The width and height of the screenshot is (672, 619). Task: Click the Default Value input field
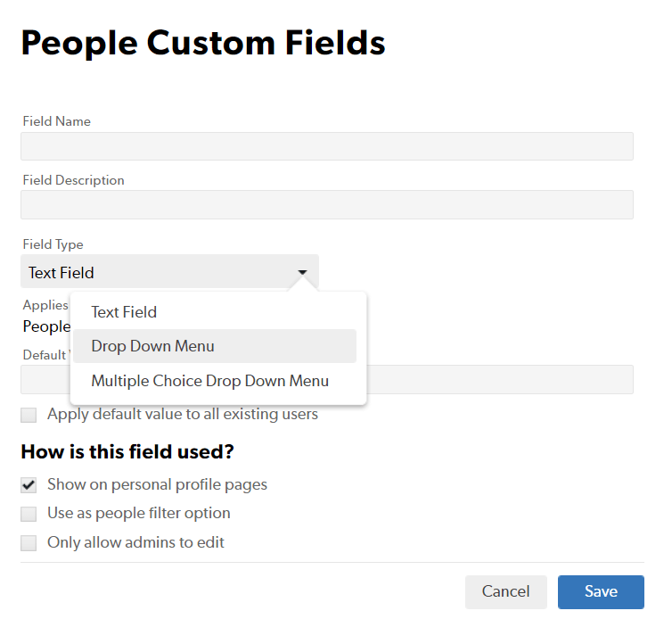tap(499, 379)
